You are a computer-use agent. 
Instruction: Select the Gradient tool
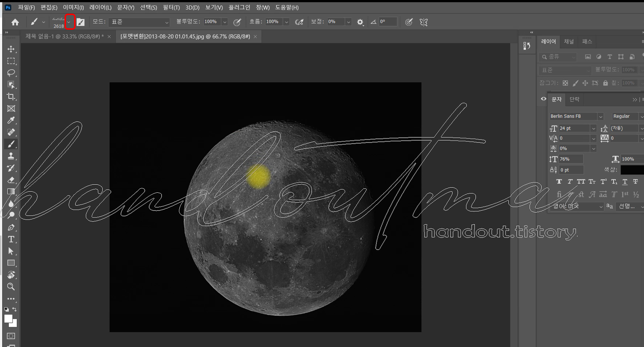coord(11,191)
